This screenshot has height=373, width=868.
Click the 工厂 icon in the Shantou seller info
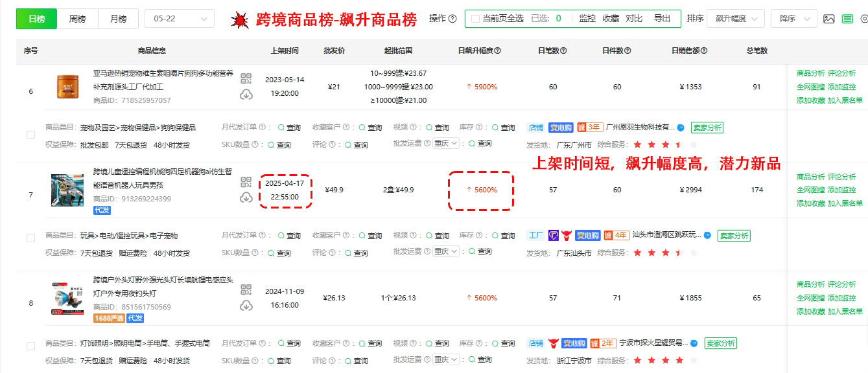537,235
